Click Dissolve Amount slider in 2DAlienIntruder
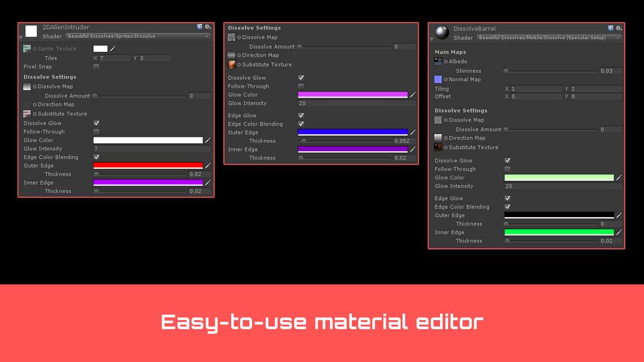Viewport: 644px width, 362px height. coord(140,96)
